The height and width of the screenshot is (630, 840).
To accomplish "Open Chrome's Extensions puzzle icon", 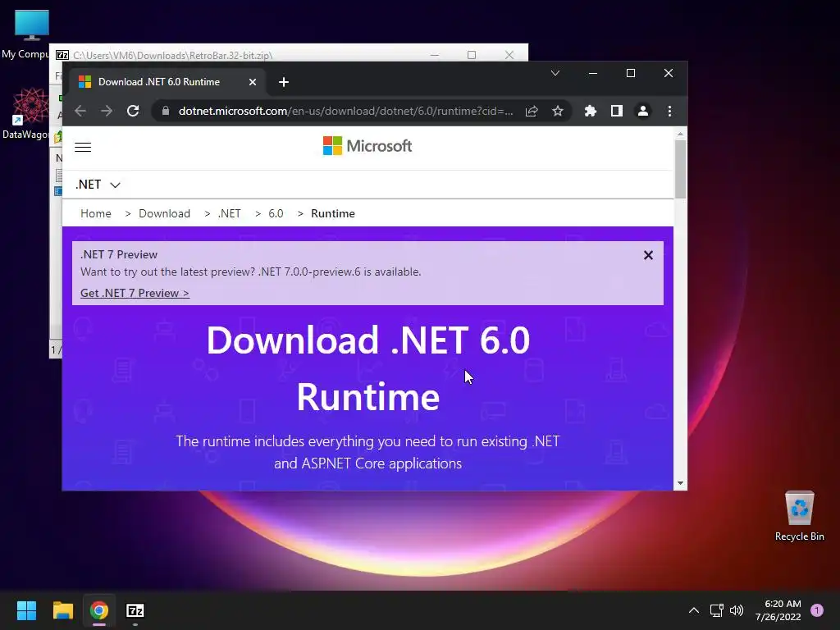I will pos(591,111).
